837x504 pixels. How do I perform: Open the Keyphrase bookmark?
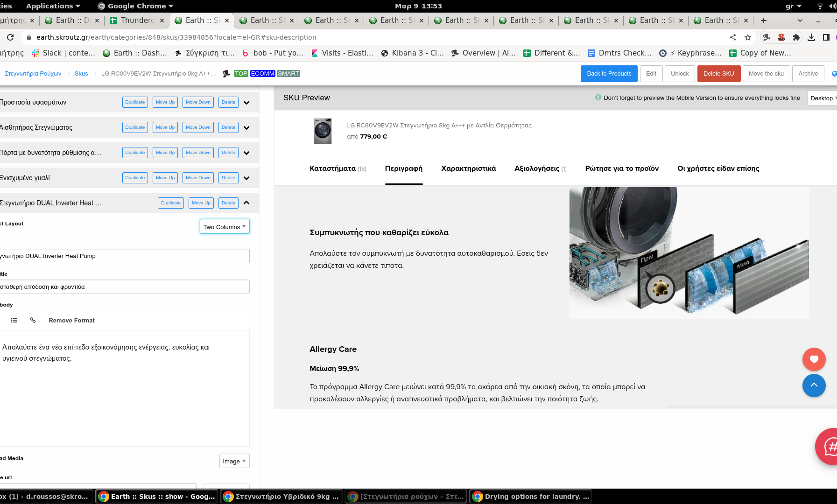690,53
